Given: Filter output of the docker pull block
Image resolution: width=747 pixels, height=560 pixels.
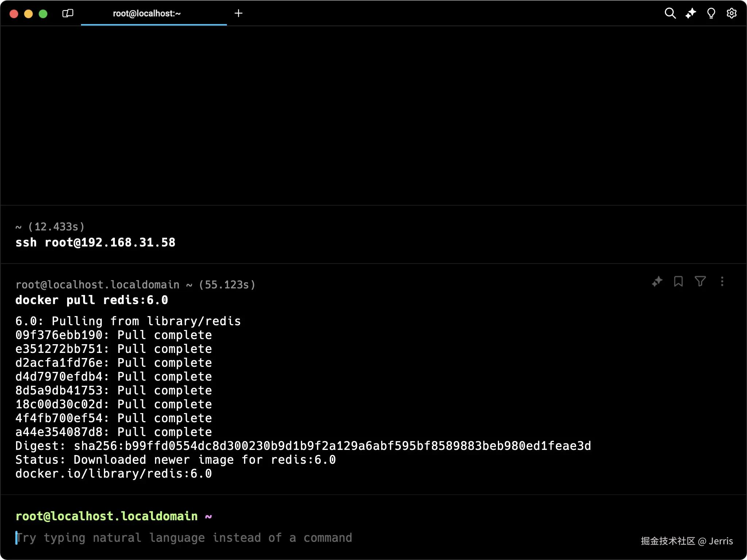Looking at the screenshot, I should coord(700,281).
